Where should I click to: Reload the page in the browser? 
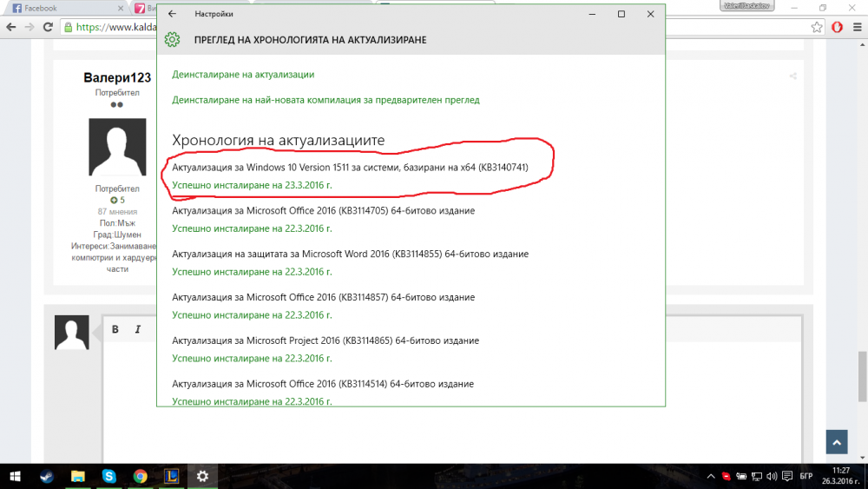tap(48, 27)
